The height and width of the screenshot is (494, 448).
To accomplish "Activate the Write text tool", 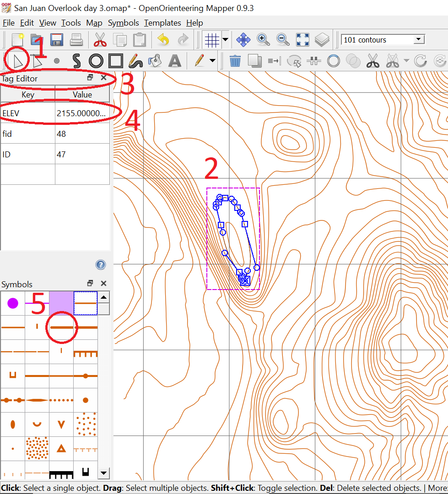I will (174, 60).
